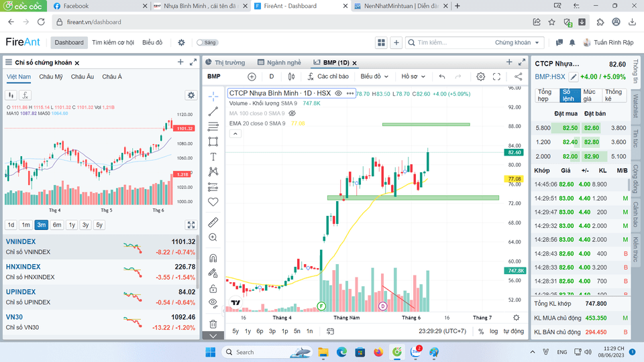Screen dimensions: 644x362
Task: Open Tìm kiếm cơ hội page
Action: click(x=113, y=43)
